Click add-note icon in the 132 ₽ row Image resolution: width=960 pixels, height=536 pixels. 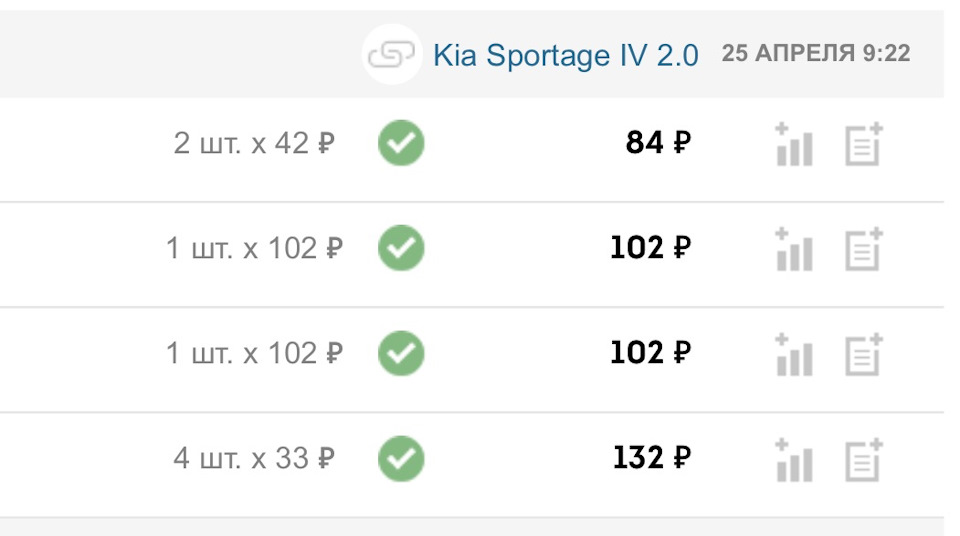[864, 460]
